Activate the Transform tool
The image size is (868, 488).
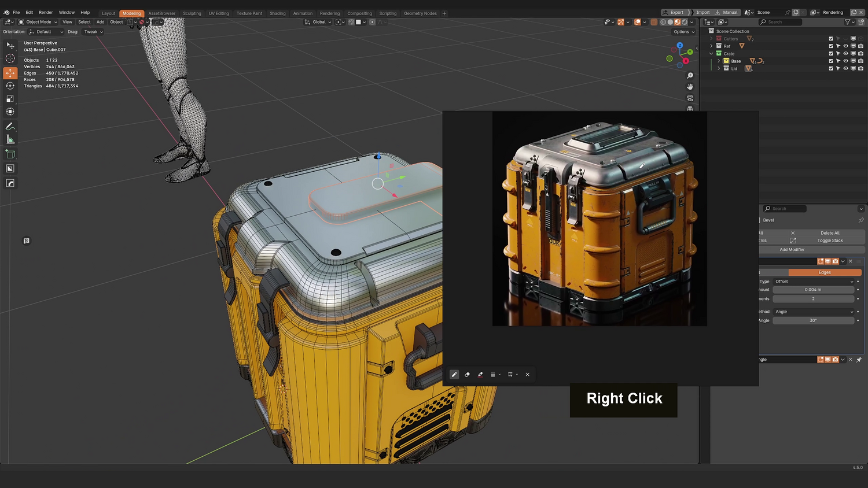click(10, 112)
